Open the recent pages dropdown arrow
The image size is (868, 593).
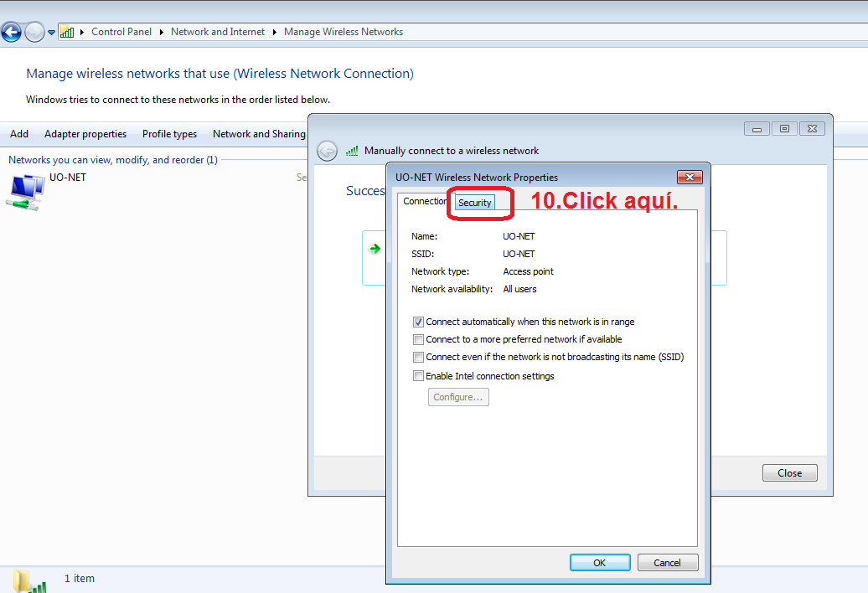[x=51, y=33]
